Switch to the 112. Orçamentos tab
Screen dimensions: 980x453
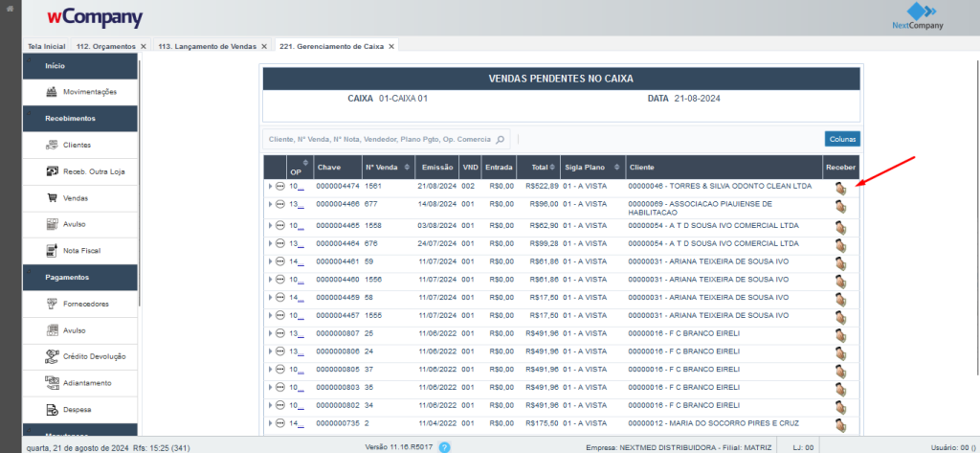pyautogui.click(x=107, y=46)
